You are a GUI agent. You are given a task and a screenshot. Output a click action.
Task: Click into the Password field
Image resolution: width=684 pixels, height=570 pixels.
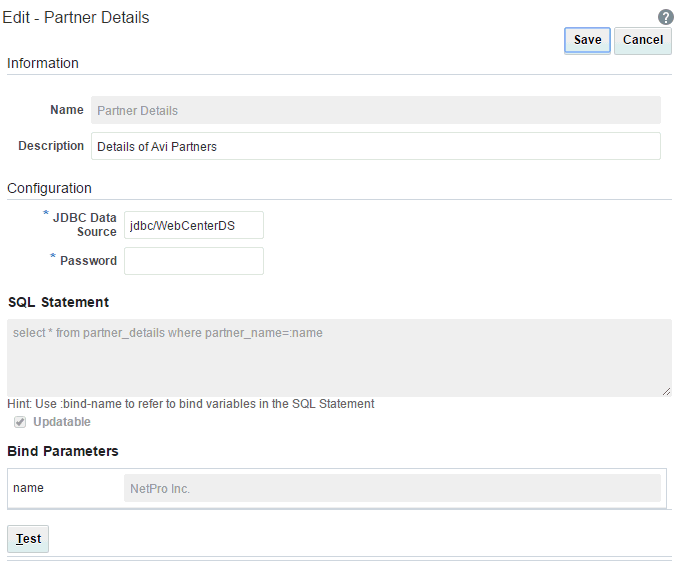point(194,261)
